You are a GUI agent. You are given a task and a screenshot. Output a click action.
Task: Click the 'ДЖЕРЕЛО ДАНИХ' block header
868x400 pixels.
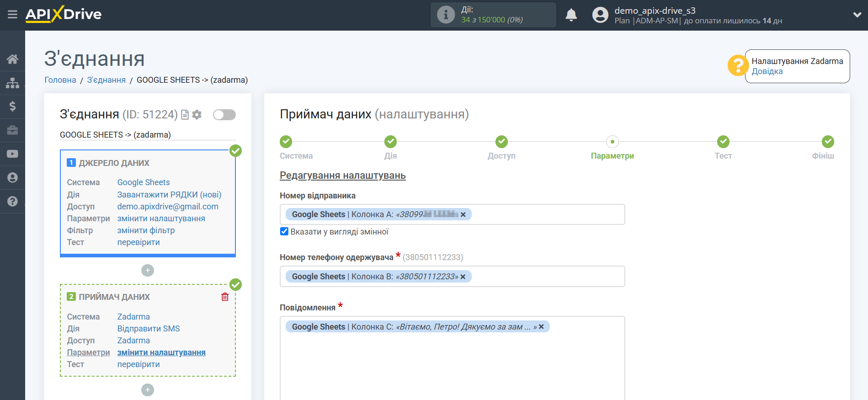[x=114, y=163]
